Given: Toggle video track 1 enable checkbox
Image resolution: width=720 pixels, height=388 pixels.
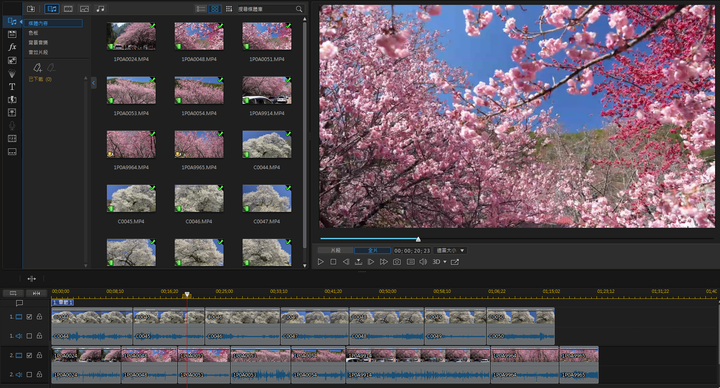Looking at the screenshot, I should click(29, 317).
